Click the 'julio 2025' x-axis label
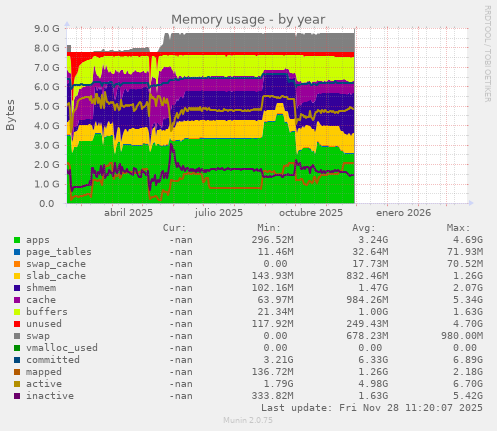This screenshot has height=431, width=497. pyautogui.click(x=219, y=213)
